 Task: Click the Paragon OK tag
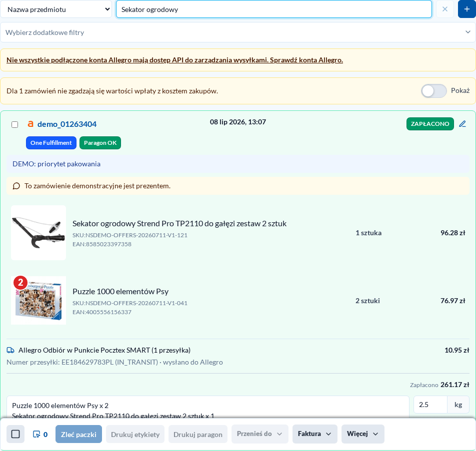coord(100,143)
